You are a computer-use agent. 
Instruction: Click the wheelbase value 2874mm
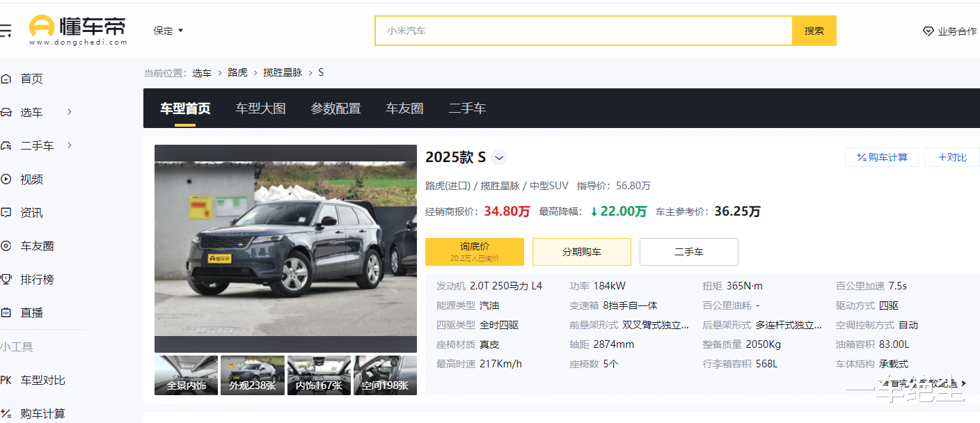point(613,344)
